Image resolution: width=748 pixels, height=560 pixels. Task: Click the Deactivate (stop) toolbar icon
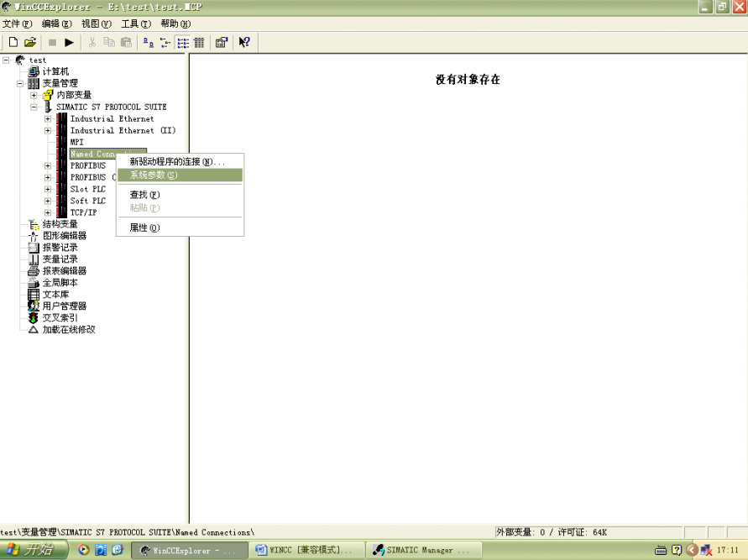(53, 43)
